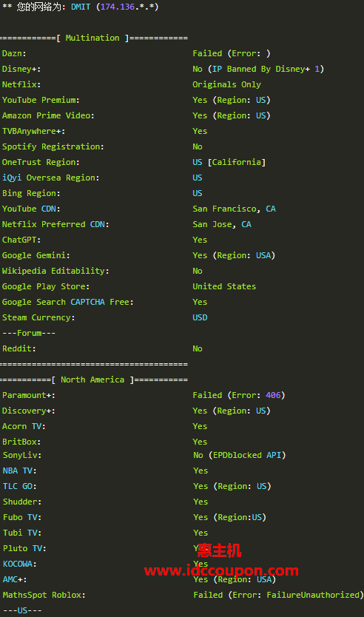Click the Steam Currency USD value
The height and width of the screenshot is (617, 364).
[200, 317]
